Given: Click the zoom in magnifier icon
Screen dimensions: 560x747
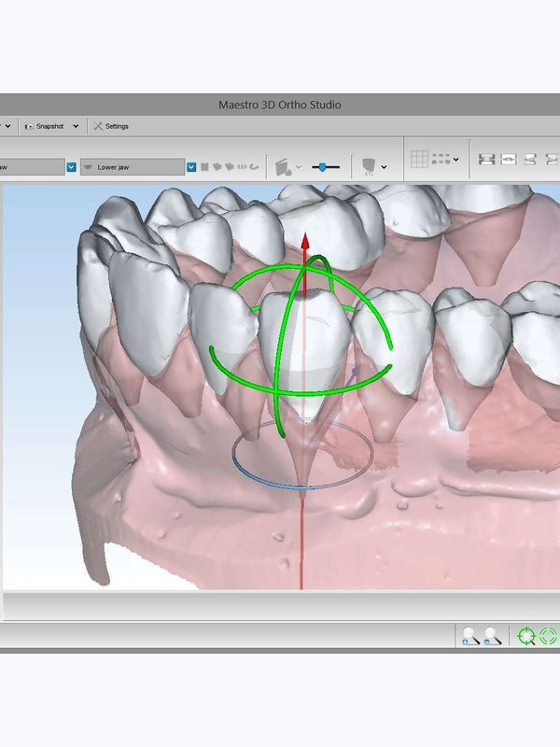Looking at the screenshot, I should click(470, 636).
